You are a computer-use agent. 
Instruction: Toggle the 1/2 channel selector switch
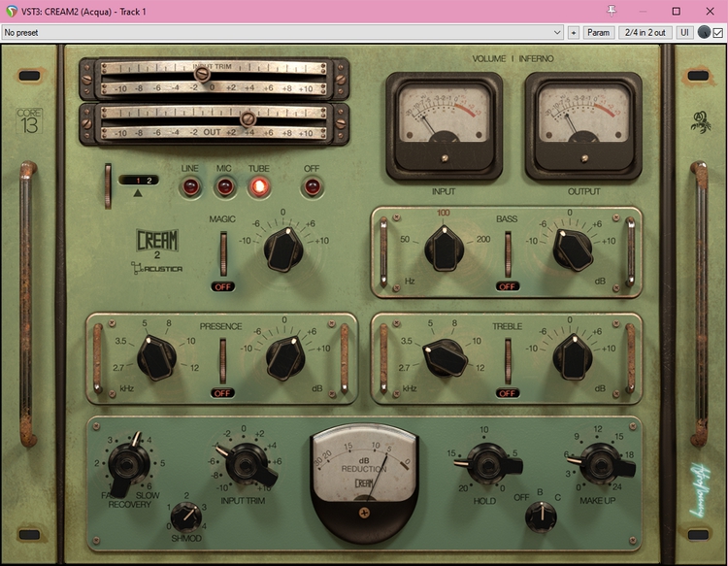coord(139,181)
